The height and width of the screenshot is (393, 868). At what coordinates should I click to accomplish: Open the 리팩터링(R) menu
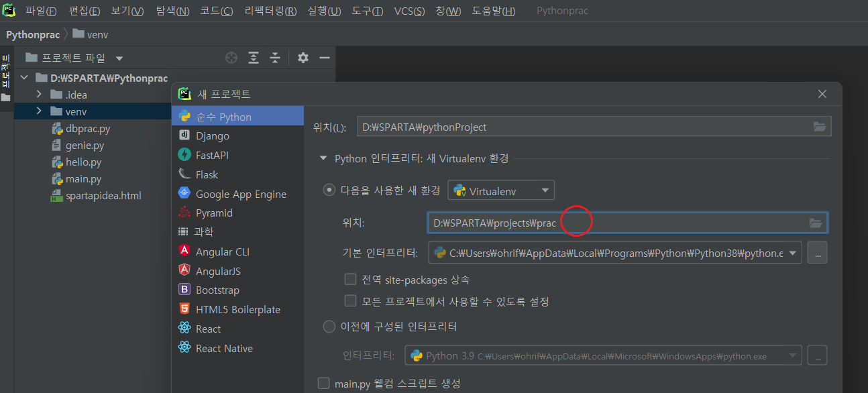[270, 11]
